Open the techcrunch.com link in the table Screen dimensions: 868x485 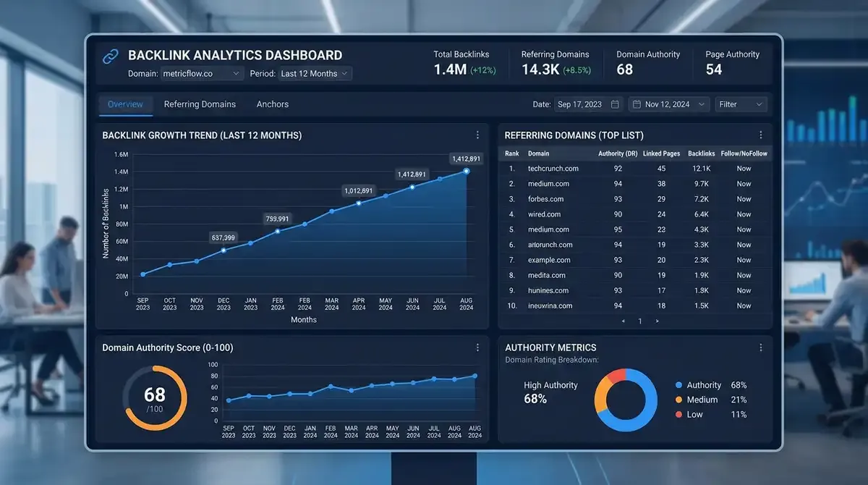point(553,168)
